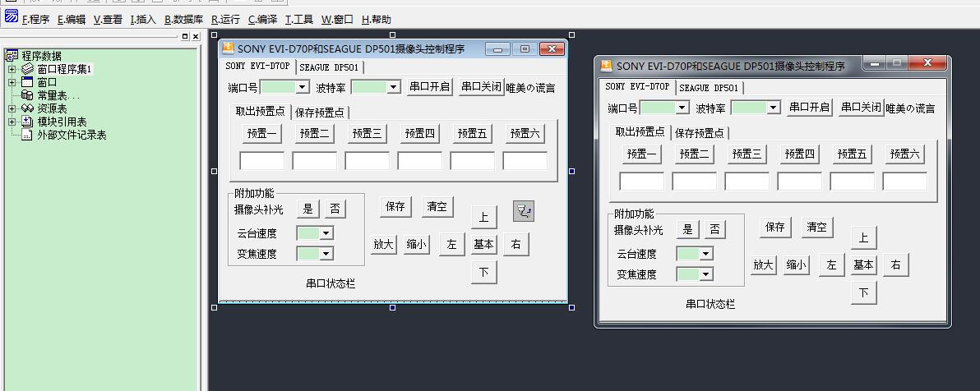The height and width of the screenshot is (391, 980).
Task: Open the B.数据库 menu
Action: [184, 20]
